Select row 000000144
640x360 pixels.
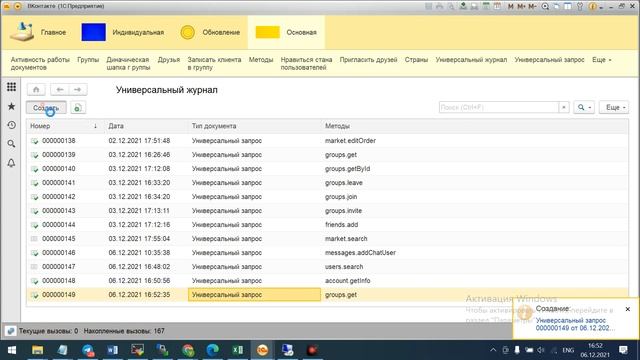pyautogui.click(x=327, y=225)
